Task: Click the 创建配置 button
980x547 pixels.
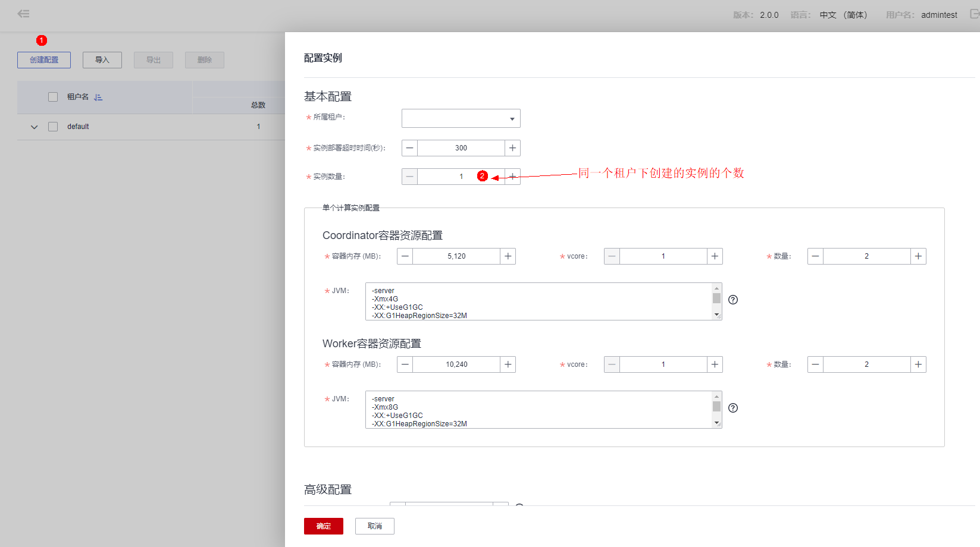Action: (x=44, y=60)
